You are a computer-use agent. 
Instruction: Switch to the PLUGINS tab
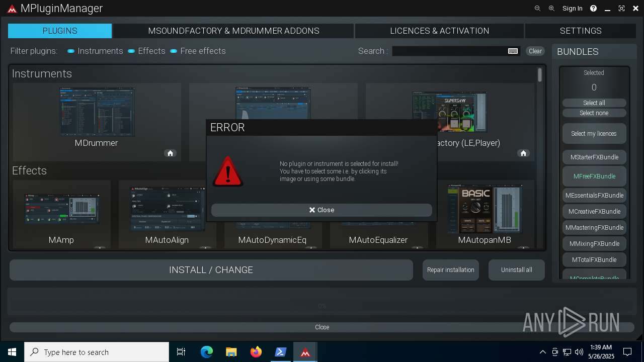(60, 31)
